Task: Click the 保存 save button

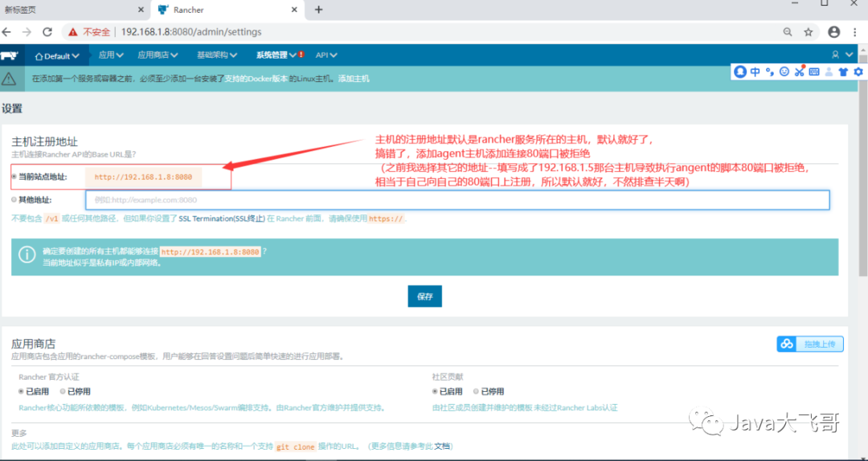Action: tap(424, 296)
